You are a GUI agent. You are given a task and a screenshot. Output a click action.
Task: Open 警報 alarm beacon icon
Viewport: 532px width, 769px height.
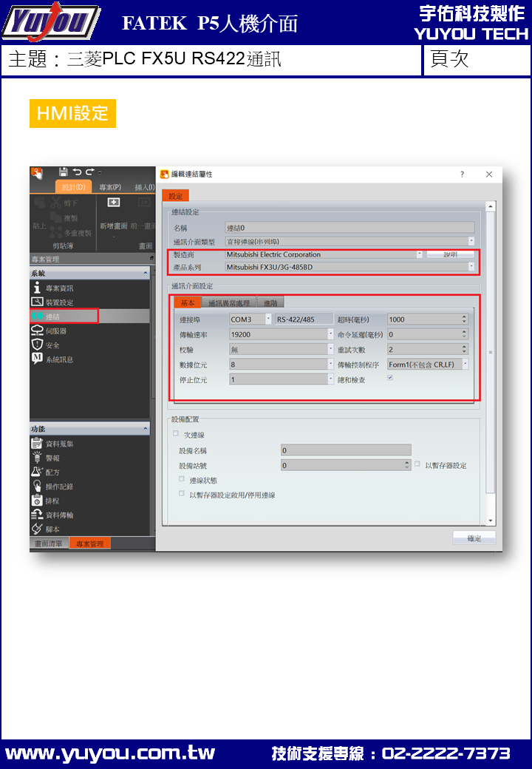click(x=37, y=458)
